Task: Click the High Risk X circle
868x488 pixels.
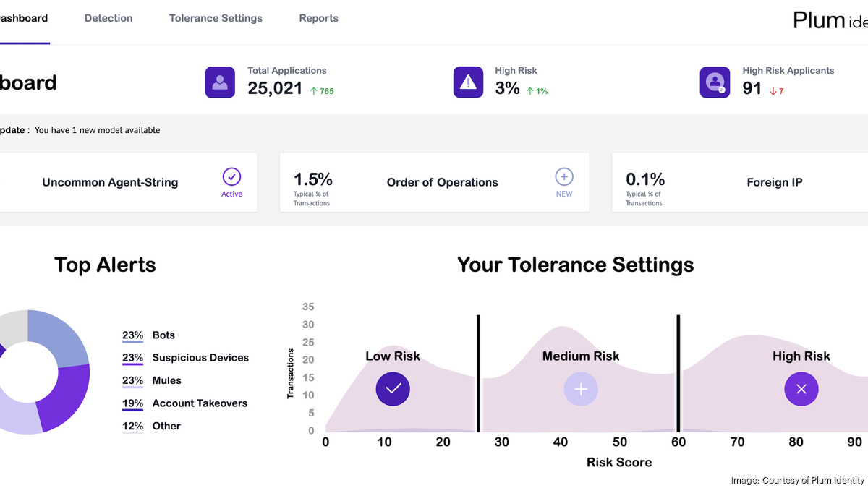Action: (801, 389)
